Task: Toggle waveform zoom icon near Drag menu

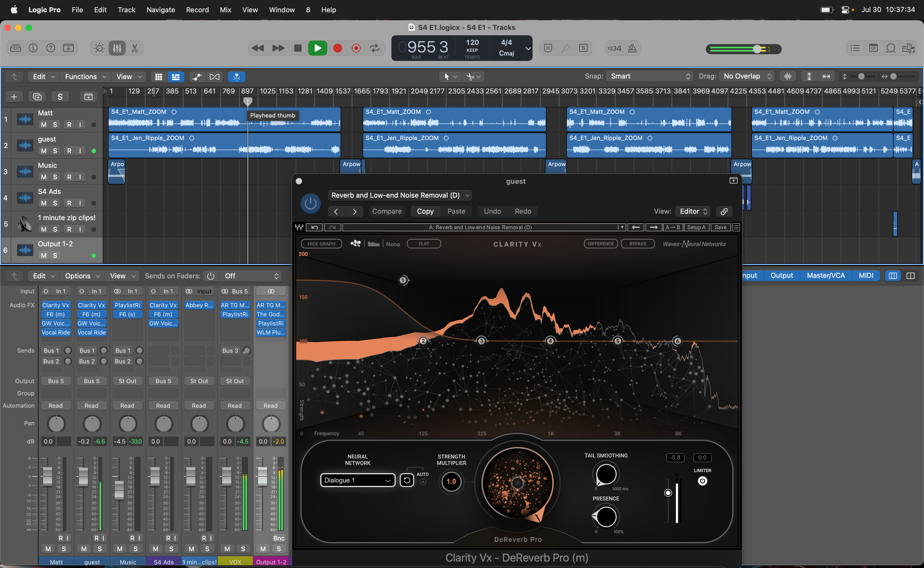Action: point(788,76)
